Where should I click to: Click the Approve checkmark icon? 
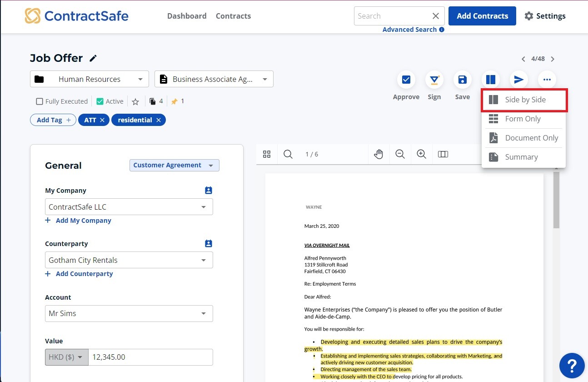(406, 80)
